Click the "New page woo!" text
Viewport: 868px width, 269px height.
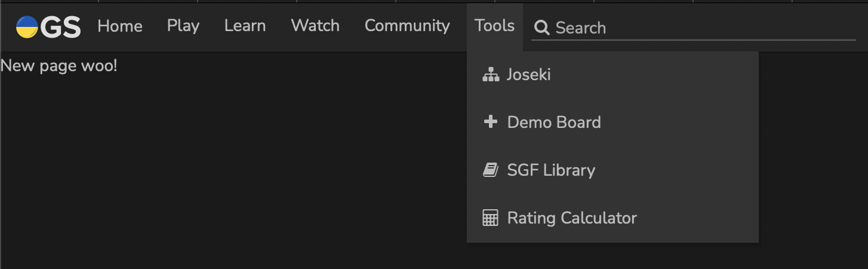59,66
